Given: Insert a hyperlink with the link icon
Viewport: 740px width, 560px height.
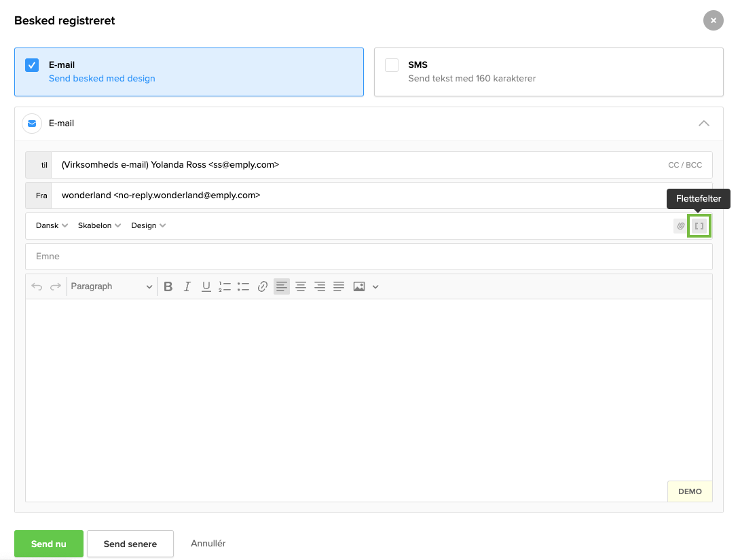Looking at the screenshot, I should click(262, 286).
